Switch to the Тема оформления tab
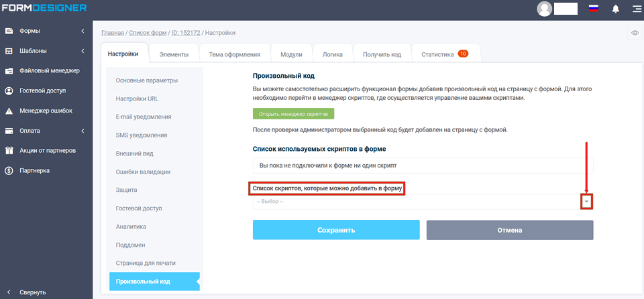 point(235,54)
